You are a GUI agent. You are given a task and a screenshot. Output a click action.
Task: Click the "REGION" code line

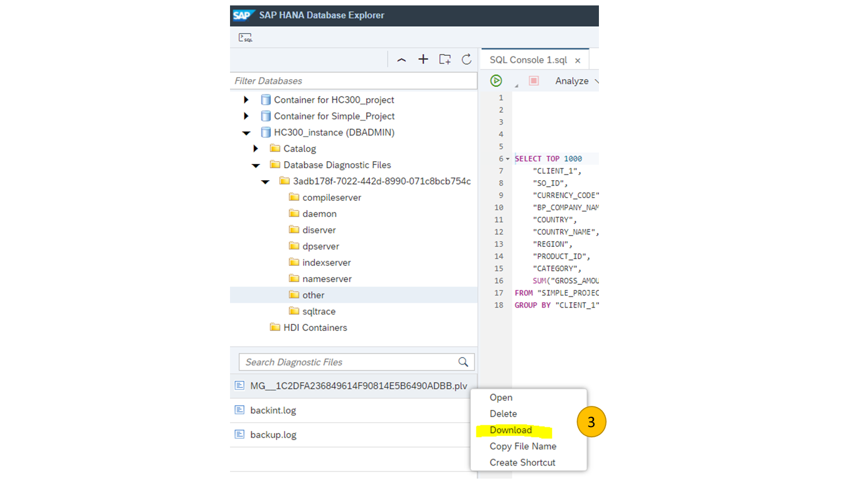click(552, 244)
